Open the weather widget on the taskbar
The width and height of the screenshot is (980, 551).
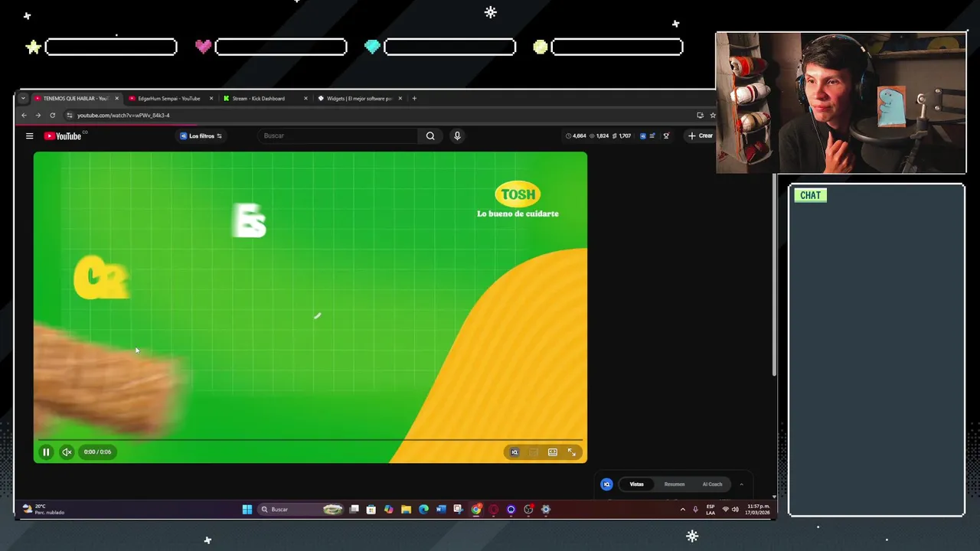(x=44, y=510)
